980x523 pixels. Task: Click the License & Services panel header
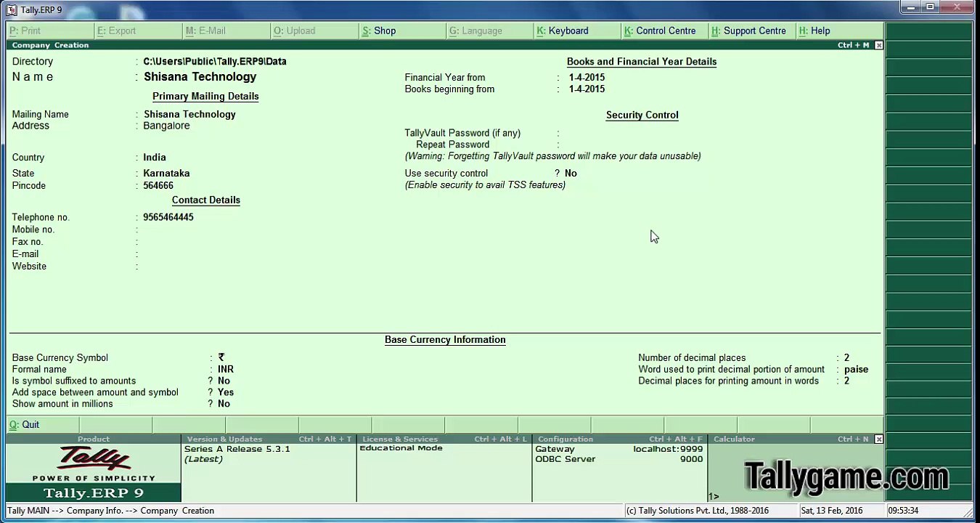coord(444,439)
